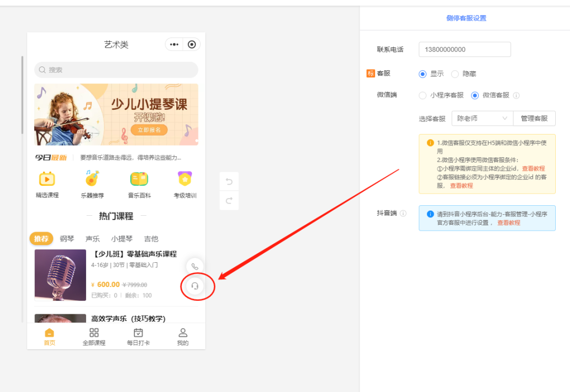Image resolution: width=570 pixels, height=392 pixels.
Task: Select the 隐藏 radio button for 客服
Action: [x=454, y=74]
